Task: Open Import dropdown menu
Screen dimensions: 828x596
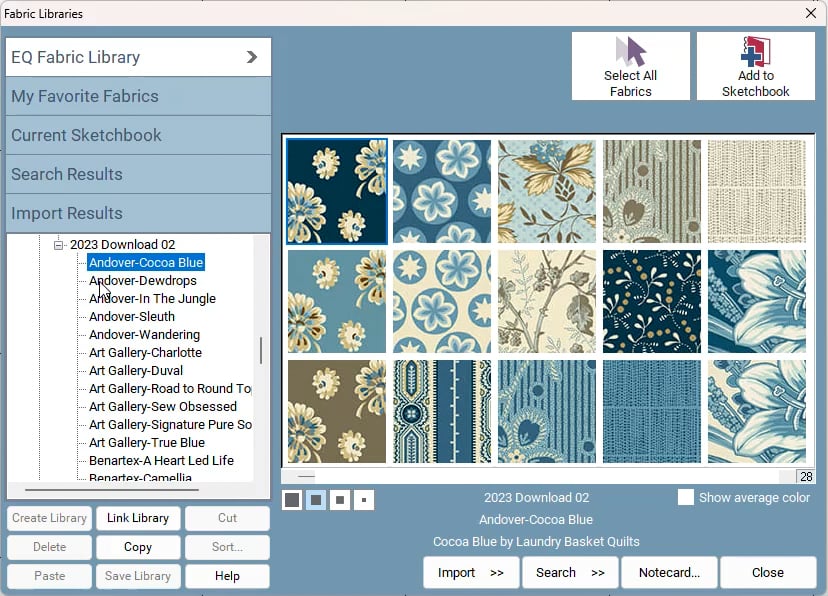Action: tap(471, 572)
